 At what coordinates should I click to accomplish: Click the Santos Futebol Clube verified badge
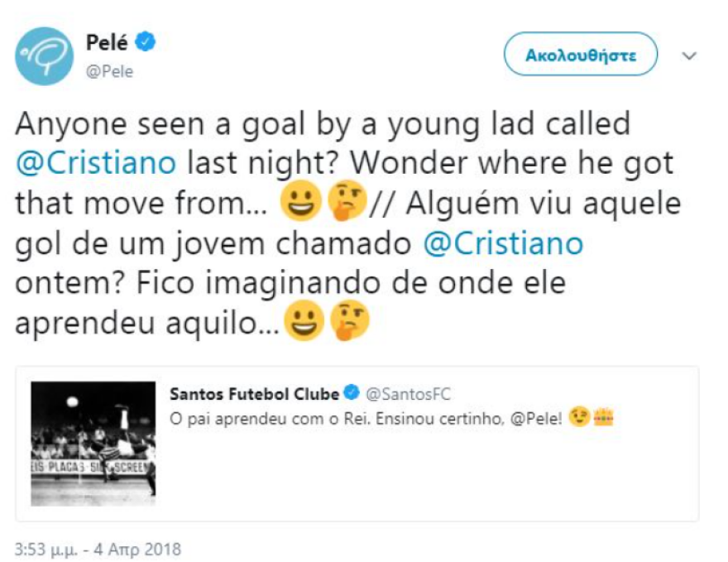click(x=352, y=393)
